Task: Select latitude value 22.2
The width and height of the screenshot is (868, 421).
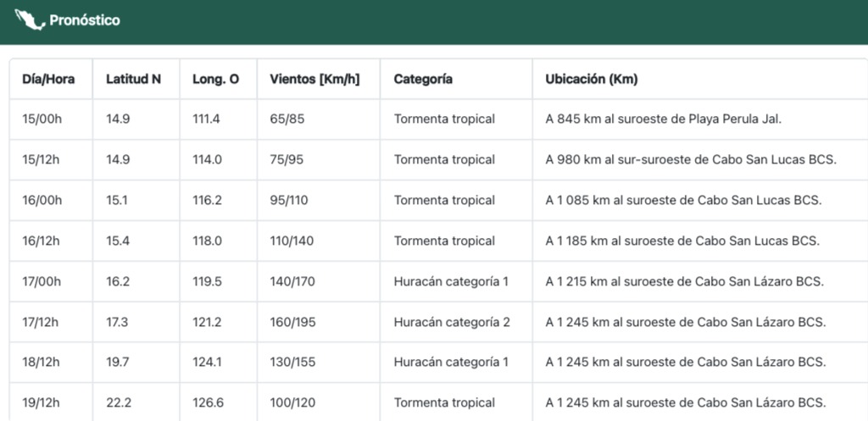Action: 119,402
